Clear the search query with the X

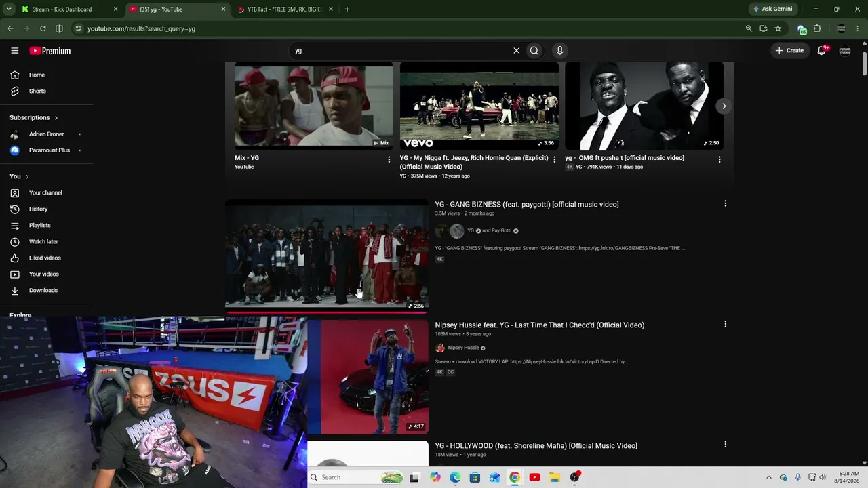click(516, 50)
